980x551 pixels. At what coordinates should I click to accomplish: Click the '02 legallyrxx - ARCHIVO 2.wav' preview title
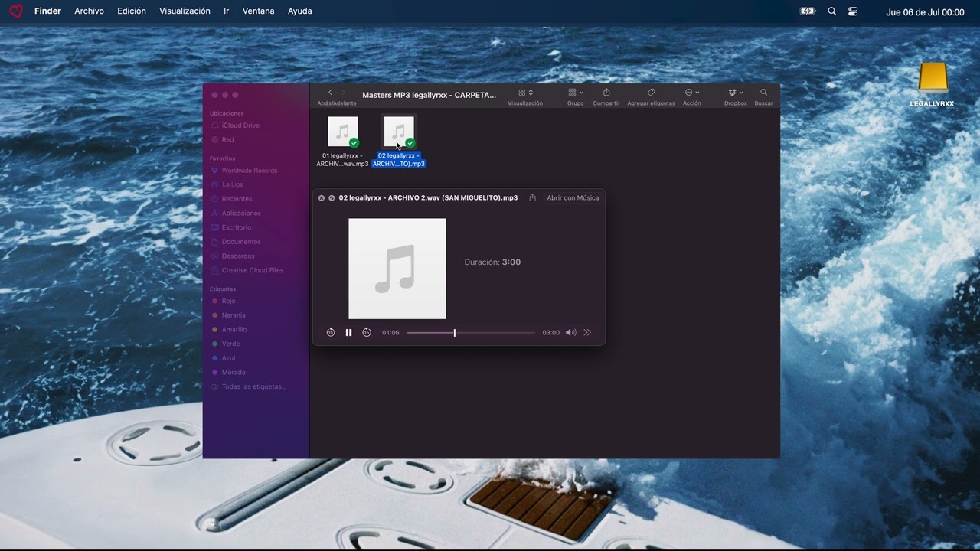[428, 197]
